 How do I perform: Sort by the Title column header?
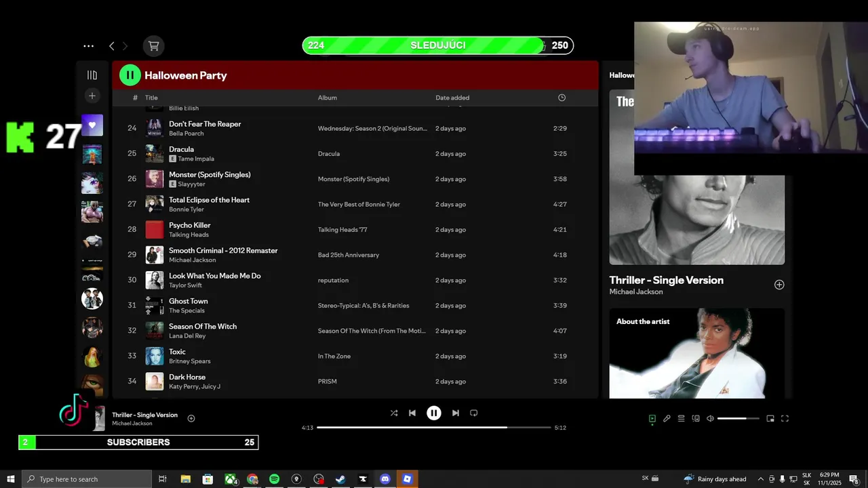151,98
